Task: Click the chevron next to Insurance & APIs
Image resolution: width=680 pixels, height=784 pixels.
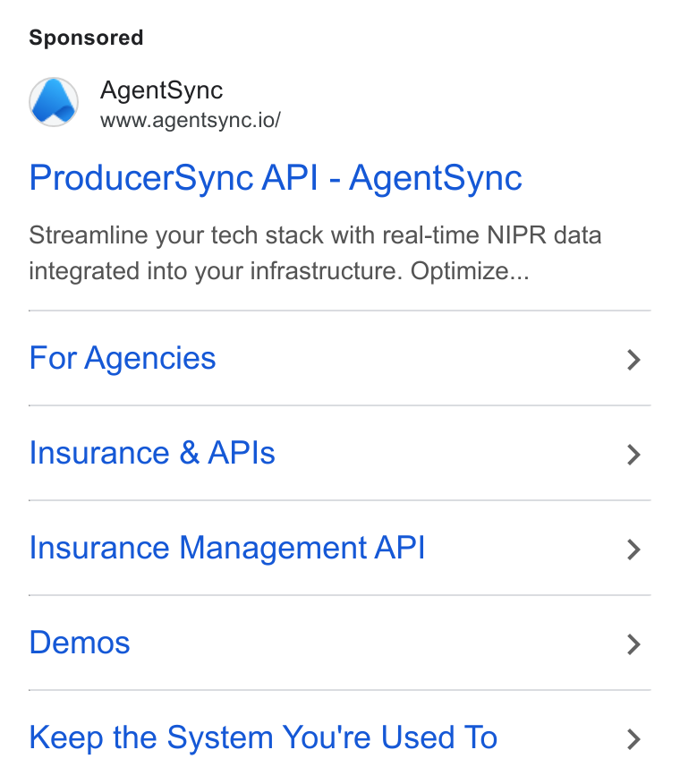Action: coord(633,455)
